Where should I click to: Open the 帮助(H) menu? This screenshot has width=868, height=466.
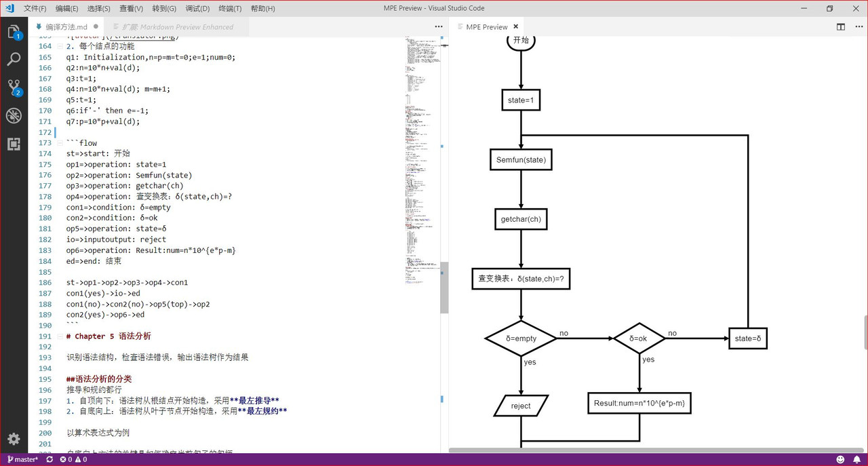263,8
